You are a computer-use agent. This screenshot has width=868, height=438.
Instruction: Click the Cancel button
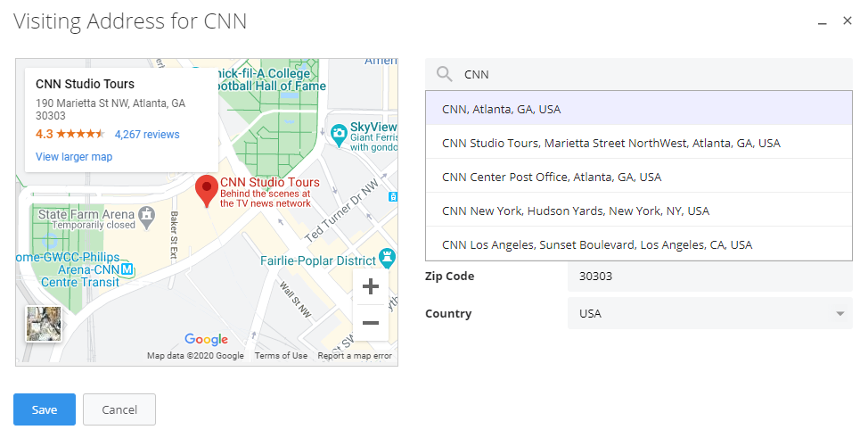(x=119, y=409)
